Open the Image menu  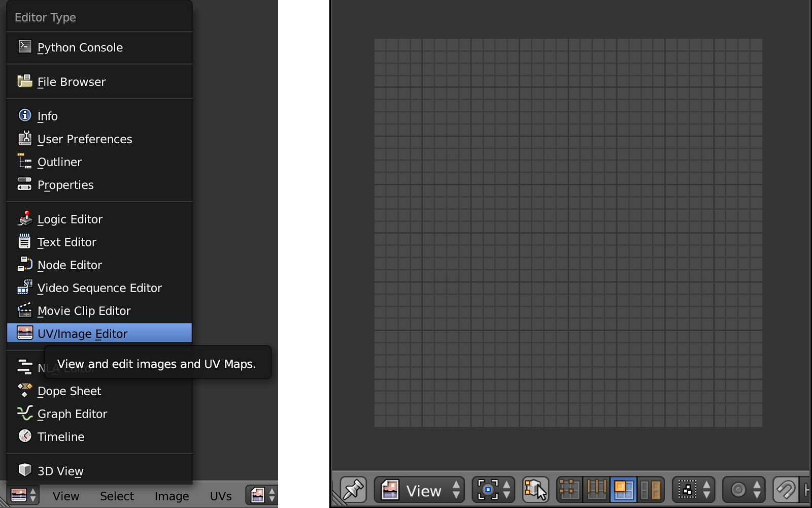pyautogui.click(x=172, y=496)
